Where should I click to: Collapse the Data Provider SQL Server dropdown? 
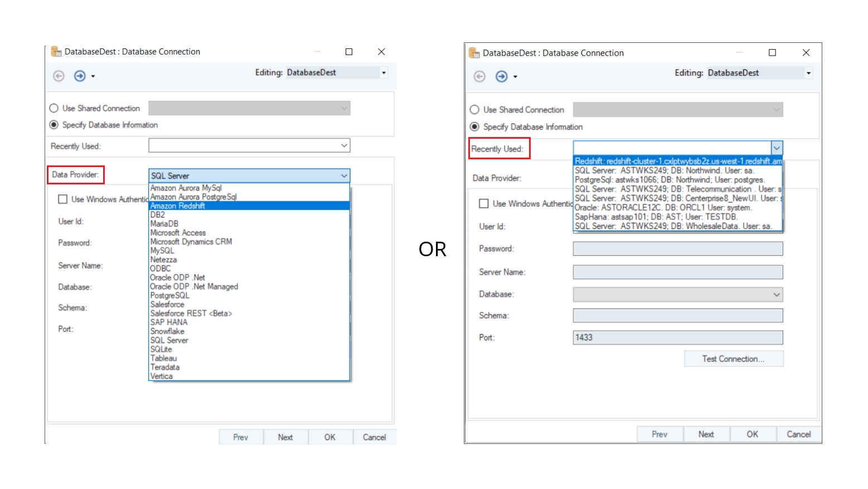[344, 176]
